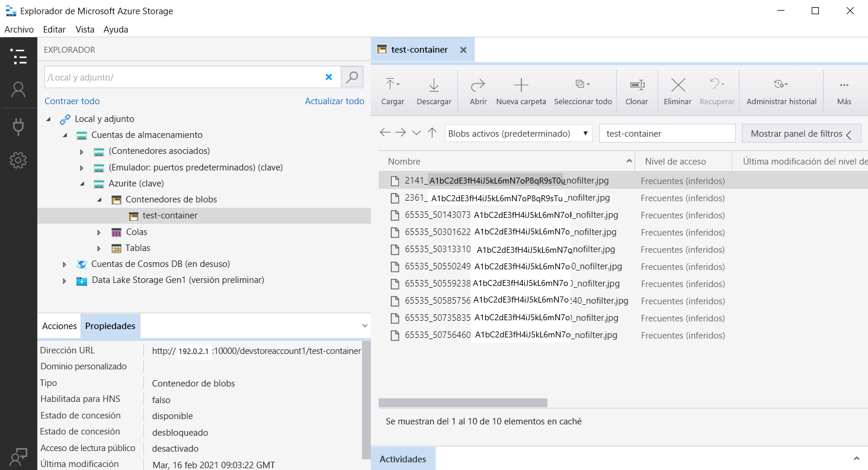Navigate up with the up arrow

(432, 133)
